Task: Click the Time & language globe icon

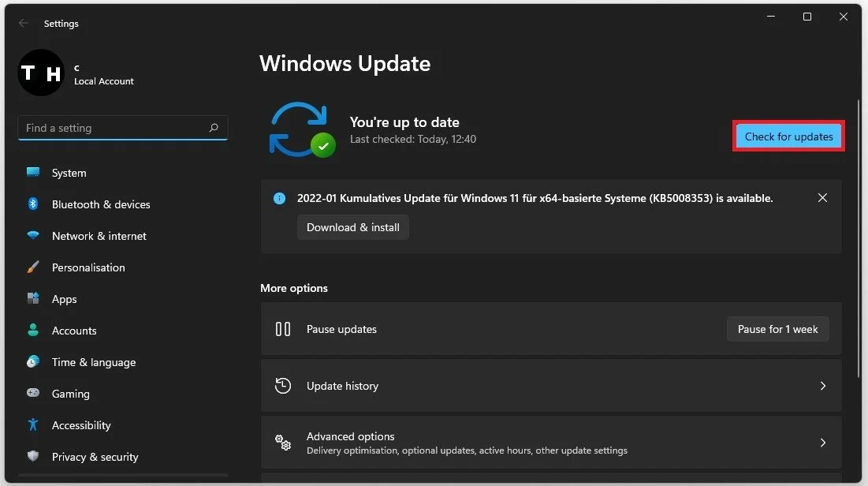Action: pyautogui.click(x=33, y=362)
